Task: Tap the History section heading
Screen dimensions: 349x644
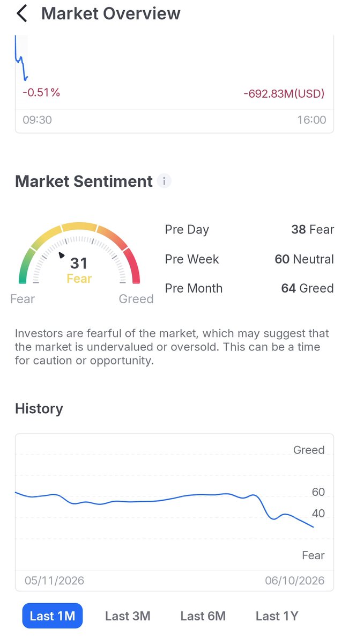Action: (x=39, y=408)
